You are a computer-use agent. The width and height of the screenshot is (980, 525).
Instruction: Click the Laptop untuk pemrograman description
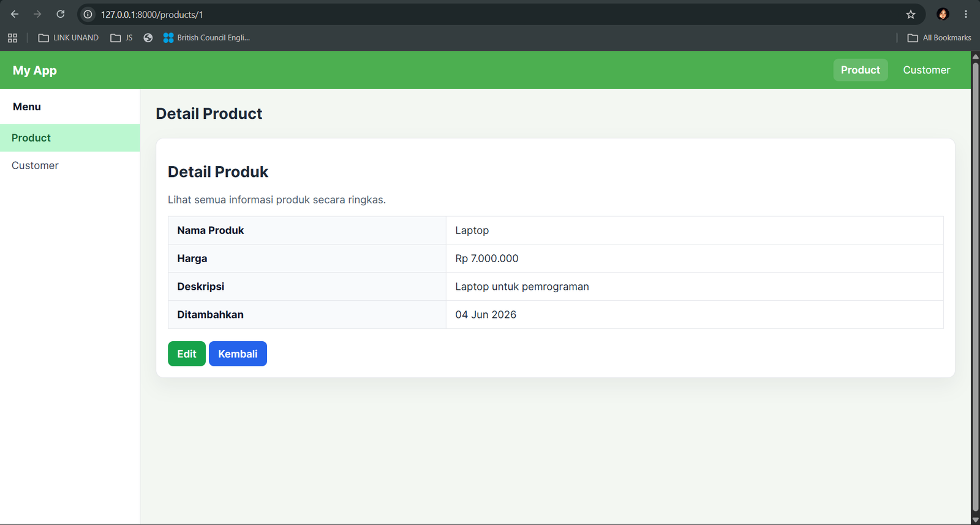[x=522, y=287]
